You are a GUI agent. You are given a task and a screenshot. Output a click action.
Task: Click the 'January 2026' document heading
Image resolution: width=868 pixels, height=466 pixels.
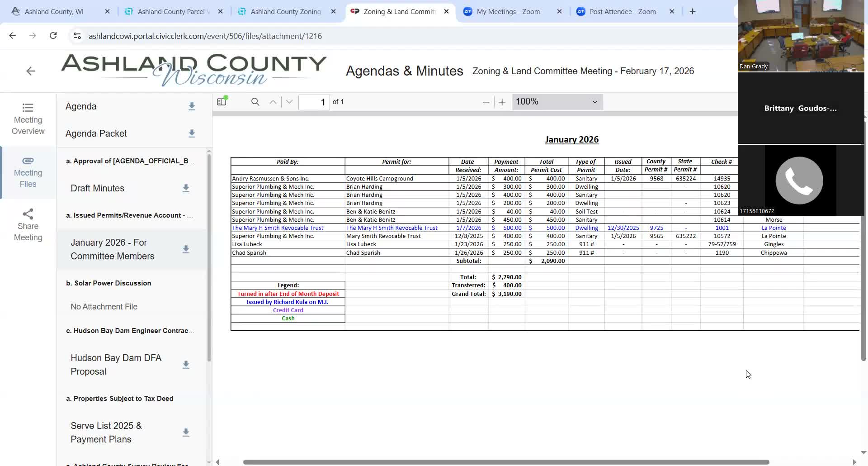(x=572, y=140)
